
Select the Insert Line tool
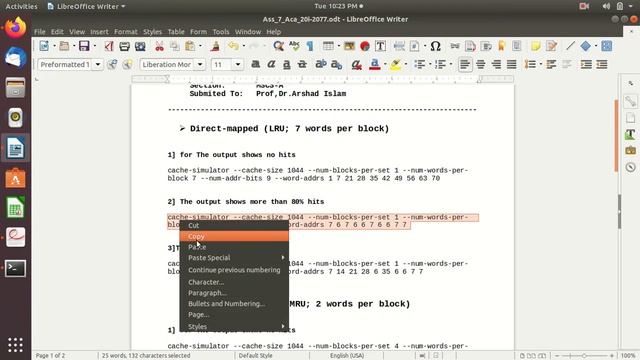pos(570,46)
